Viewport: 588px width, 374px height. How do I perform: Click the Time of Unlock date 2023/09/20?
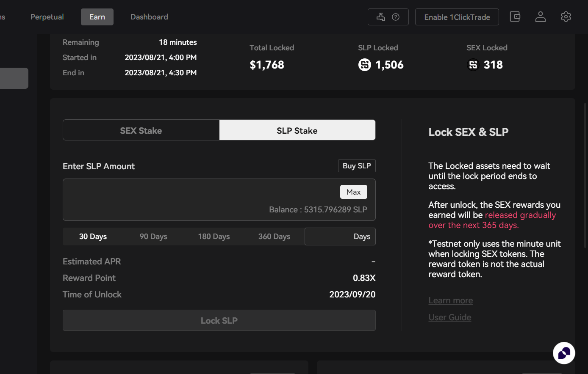pos(352,294)
